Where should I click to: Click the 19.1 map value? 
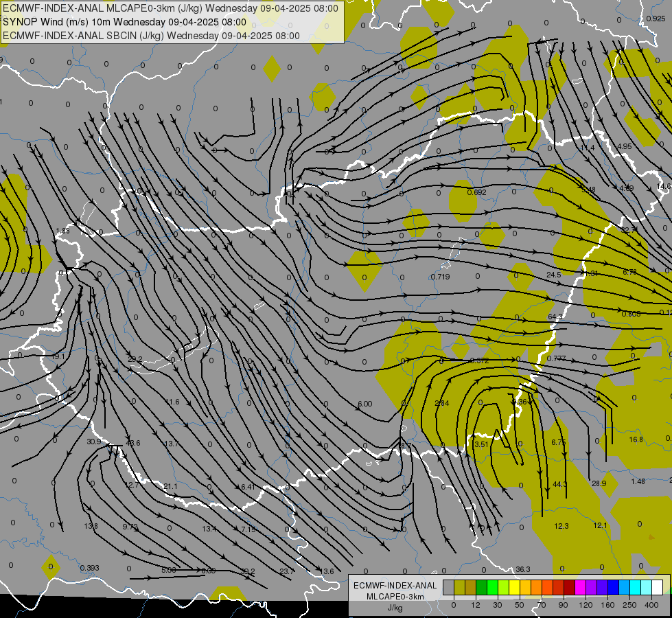[x=58, y=356]
